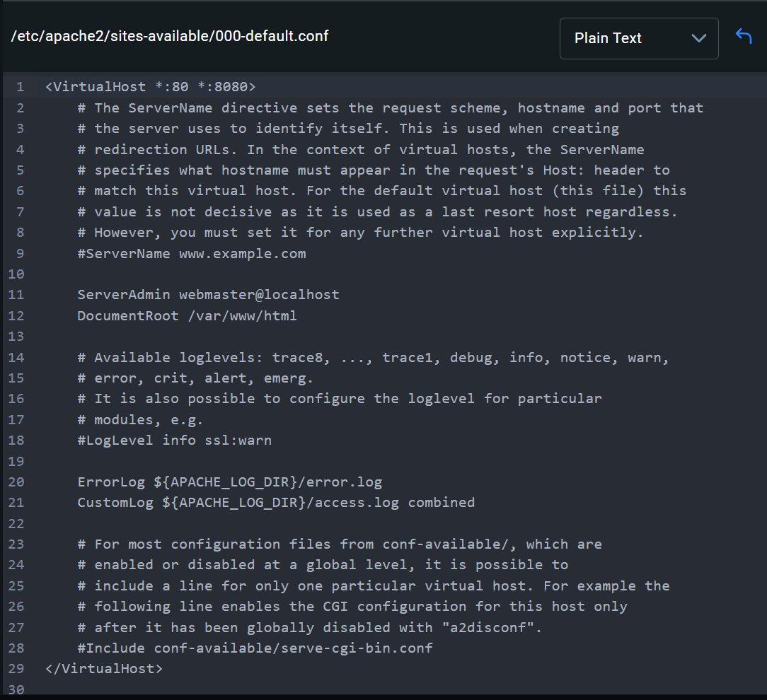The width and height of the screenshot is (767, 700).
Task: Click the comment '# enabled or disabled at a global level'
Action: (323, 565)
